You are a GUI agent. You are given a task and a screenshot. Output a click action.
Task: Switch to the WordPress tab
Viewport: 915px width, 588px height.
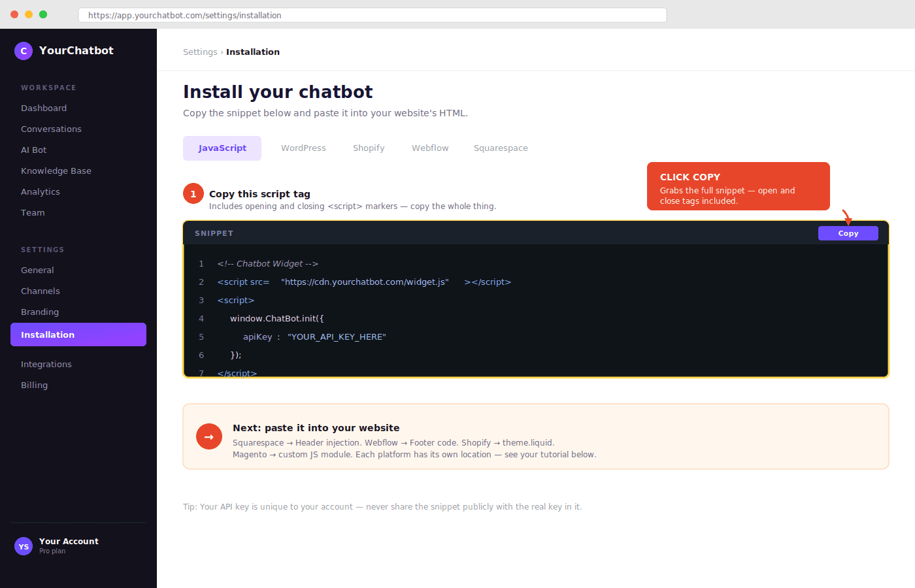[x=303, y=148]
